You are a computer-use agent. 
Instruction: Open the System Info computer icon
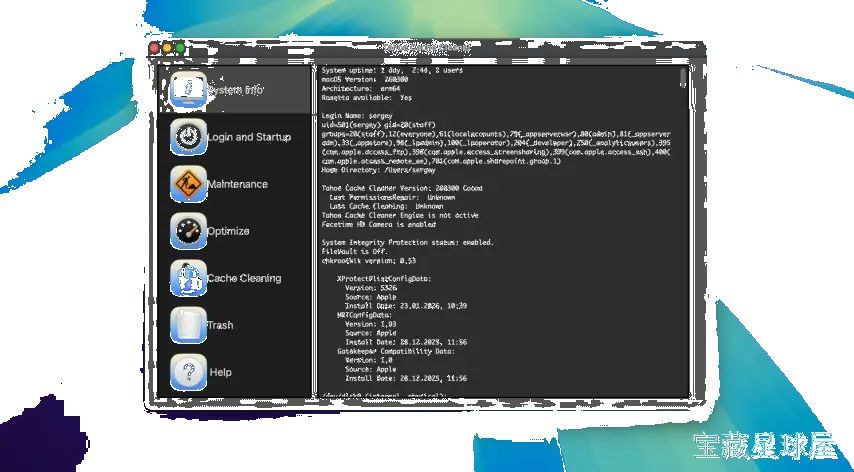click(188, 90)
